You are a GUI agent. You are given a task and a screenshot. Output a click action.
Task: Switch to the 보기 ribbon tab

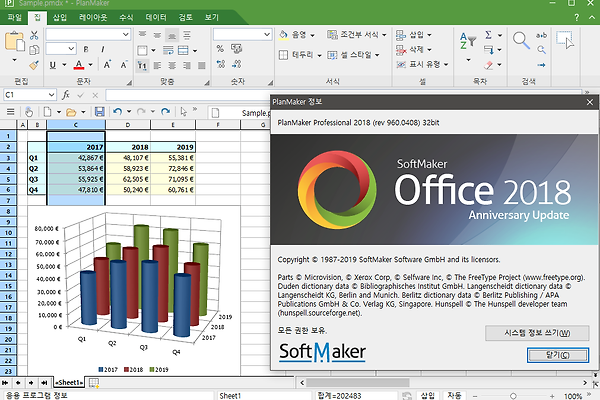(212, 17)
